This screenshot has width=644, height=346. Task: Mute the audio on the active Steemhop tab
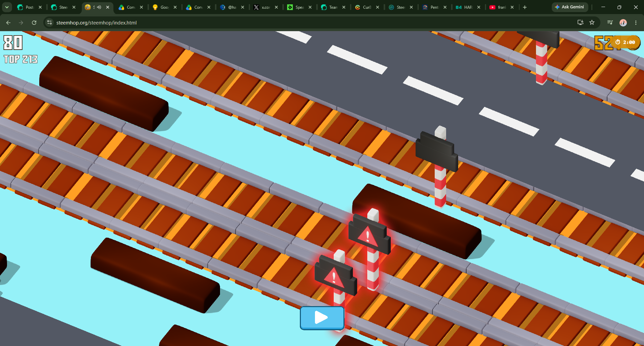99,7
